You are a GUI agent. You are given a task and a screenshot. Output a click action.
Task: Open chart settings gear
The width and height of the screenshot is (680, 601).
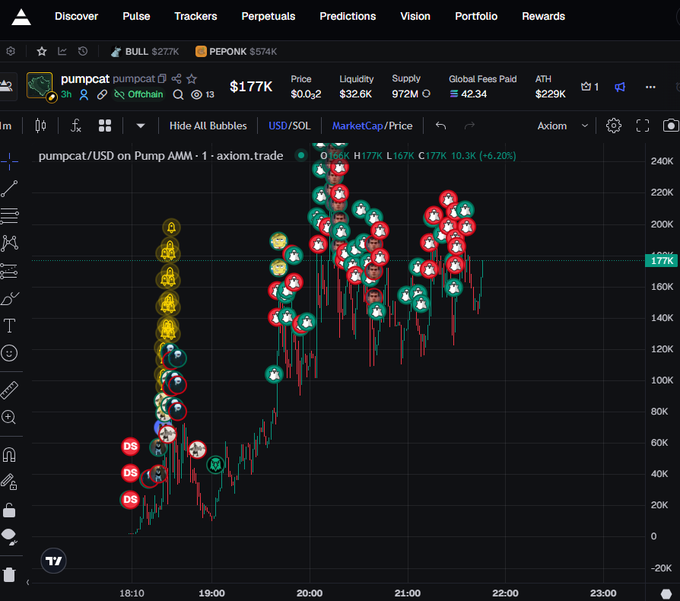click(613, 126)
